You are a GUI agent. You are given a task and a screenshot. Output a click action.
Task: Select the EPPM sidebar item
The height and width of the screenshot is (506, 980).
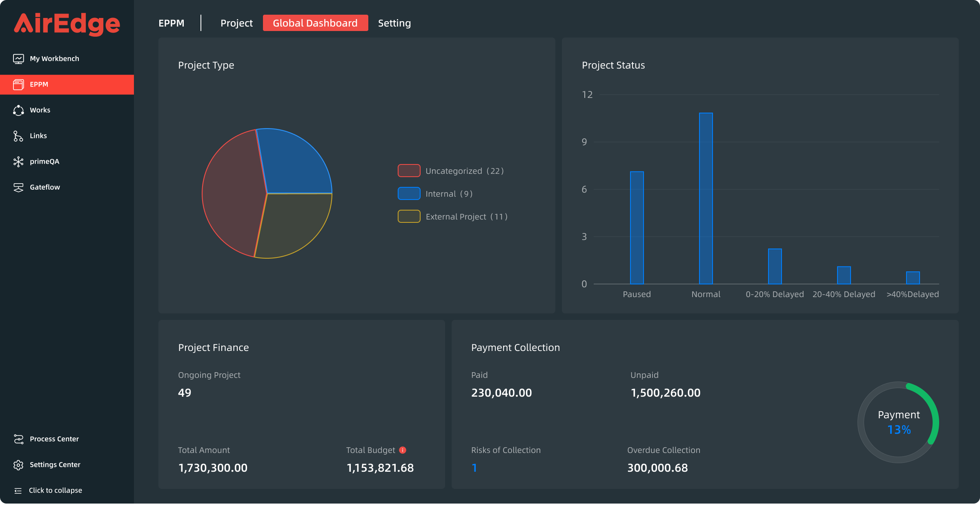click(67, 84)
